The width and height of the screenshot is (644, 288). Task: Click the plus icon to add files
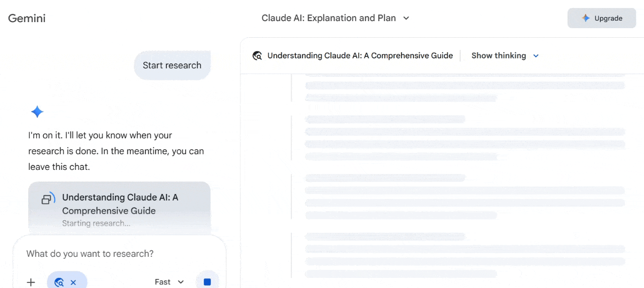click(x=31, y=282)
